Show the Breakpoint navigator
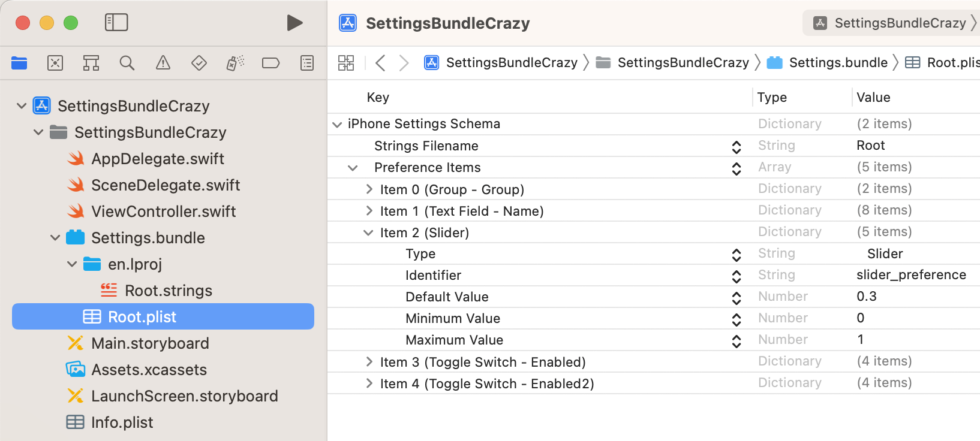This screenshot has height=441, width=980. click(271, 63)
